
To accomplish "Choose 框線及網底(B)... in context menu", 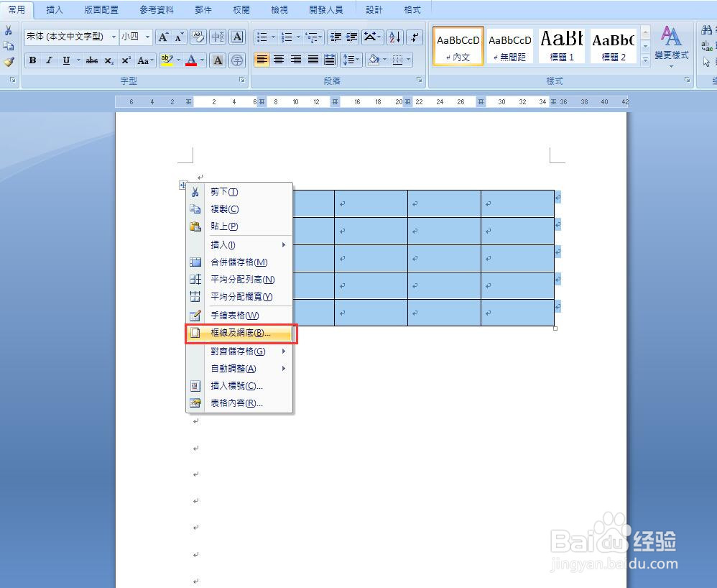I will tap(239, 333).
